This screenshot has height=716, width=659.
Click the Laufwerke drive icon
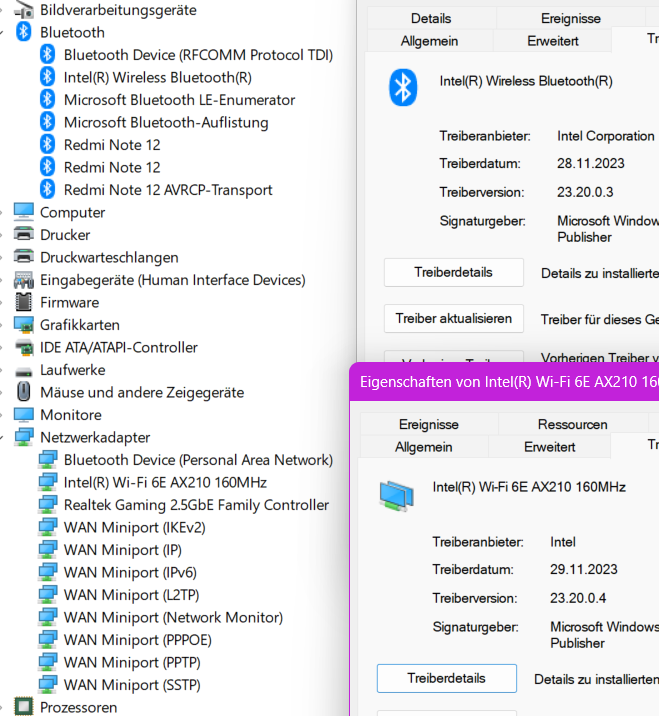23,371
